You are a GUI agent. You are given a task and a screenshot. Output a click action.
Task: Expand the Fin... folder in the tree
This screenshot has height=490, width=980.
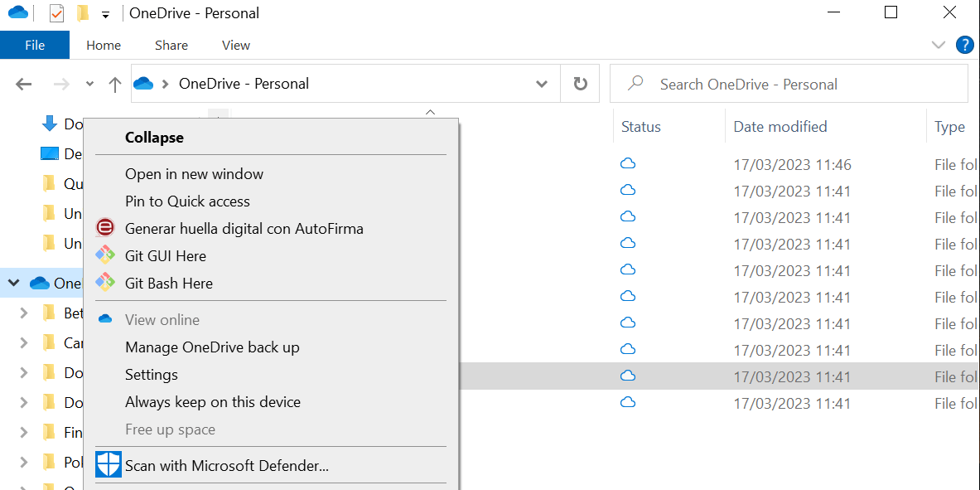[24, 433]
